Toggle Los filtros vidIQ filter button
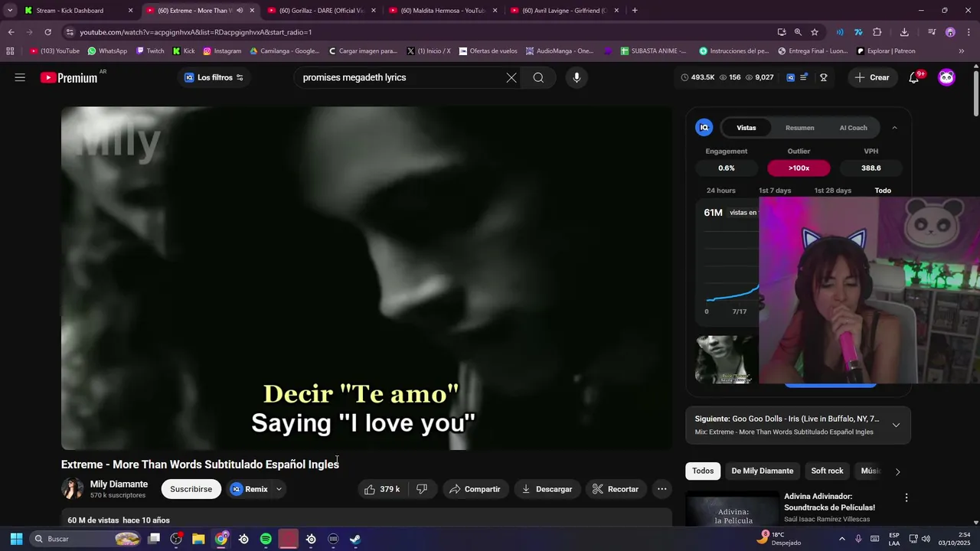 [x=214, y=77]
